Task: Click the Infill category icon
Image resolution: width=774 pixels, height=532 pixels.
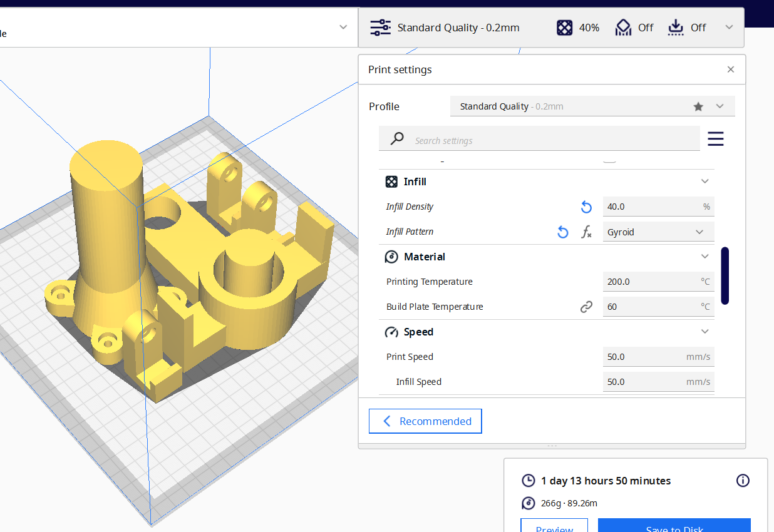Action: [x=391, y=182]
